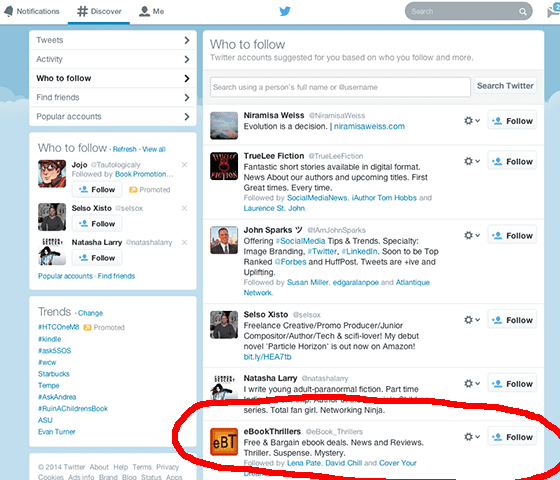Change the Trends location
This screenshot has height=480, width=560.
click(x=90, y=313)
